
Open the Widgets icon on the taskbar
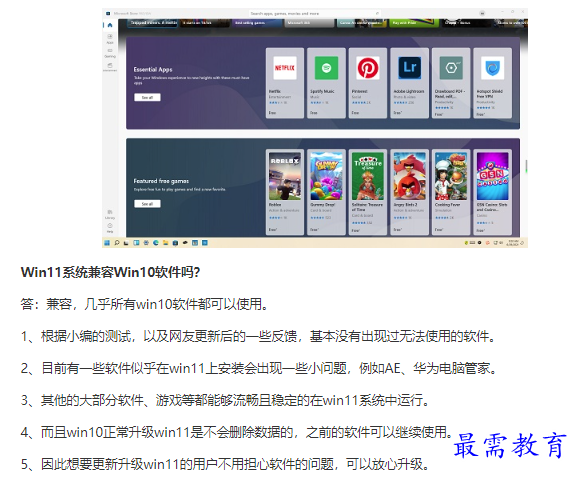pyautogui.click(x=136, y=243)
